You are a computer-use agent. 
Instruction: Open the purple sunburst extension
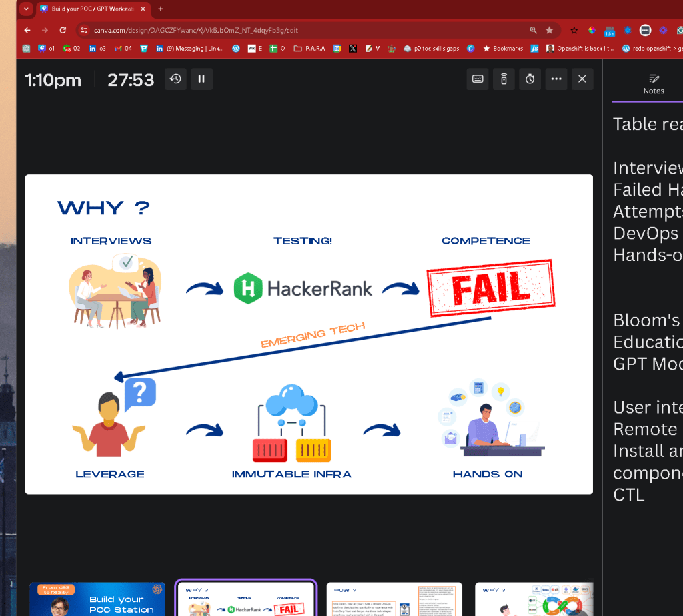663,30
